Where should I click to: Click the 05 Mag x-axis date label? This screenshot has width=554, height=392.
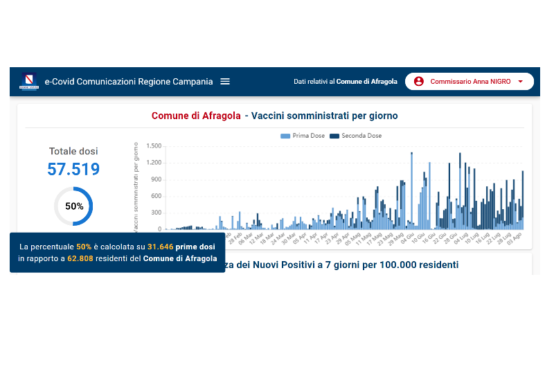[352, 238]
